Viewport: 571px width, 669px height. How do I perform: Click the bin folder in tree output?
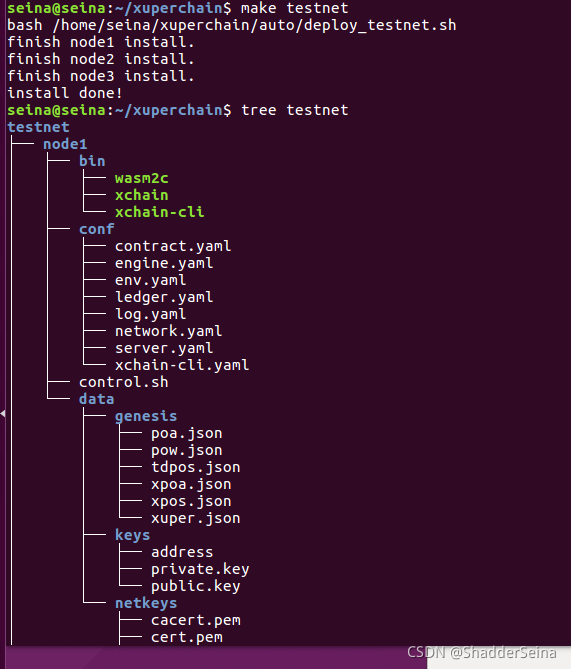pyautogui.click(x=92, y=161)
